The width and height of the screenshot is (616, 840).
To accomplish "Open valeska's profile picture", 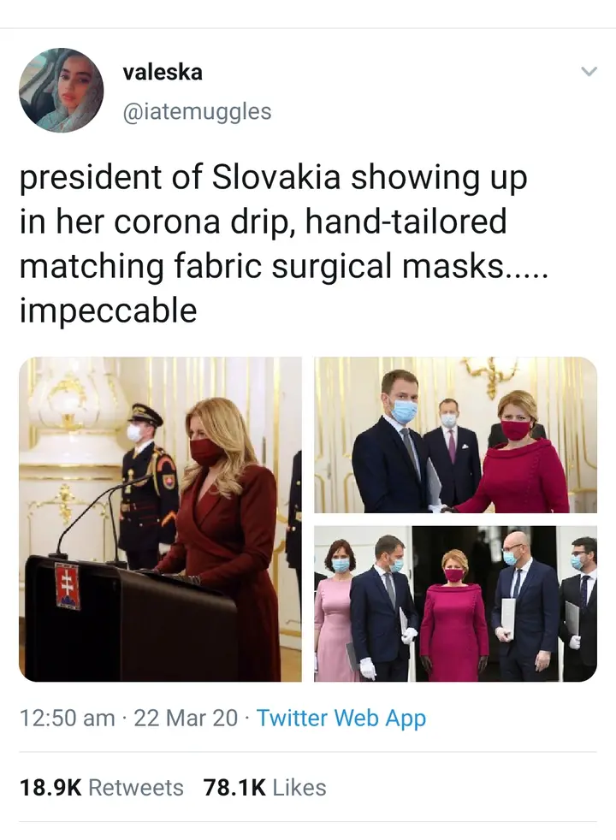I will pos(61,90).
